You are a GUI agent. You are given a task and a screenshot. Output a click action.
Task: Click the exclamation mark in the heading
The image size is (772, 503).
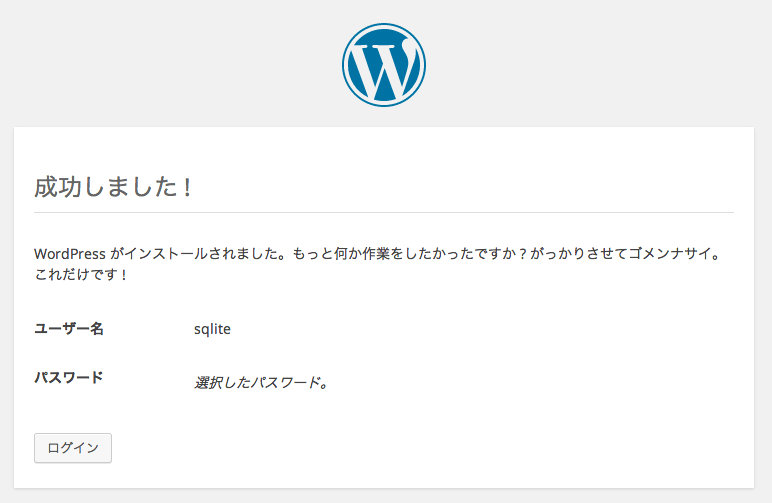coord(187,187)
